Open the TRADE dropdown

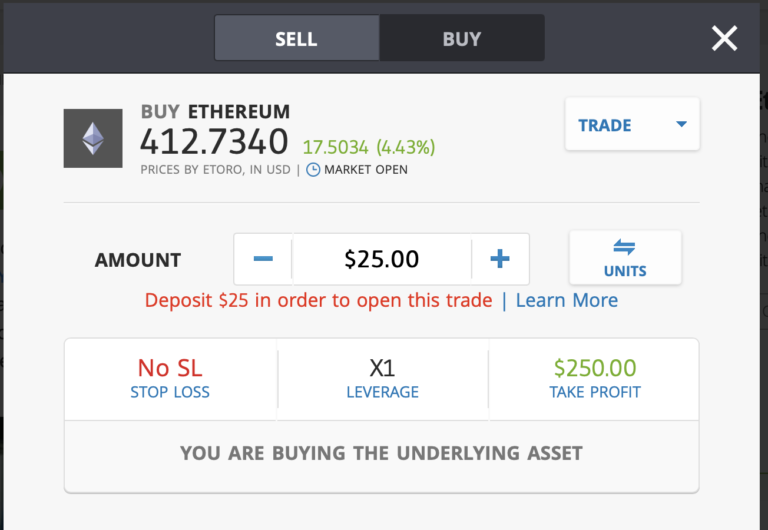tap(631, 125)
